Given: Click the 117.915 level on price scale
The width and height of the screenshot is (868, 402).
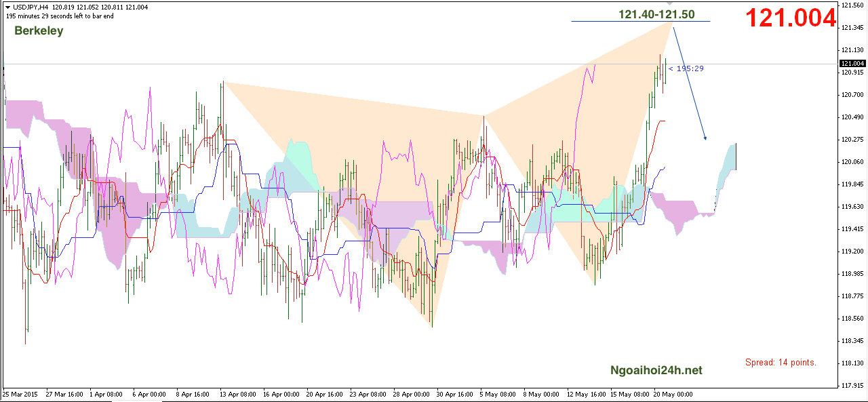Looking at the screenshot, I should point(852,386).
